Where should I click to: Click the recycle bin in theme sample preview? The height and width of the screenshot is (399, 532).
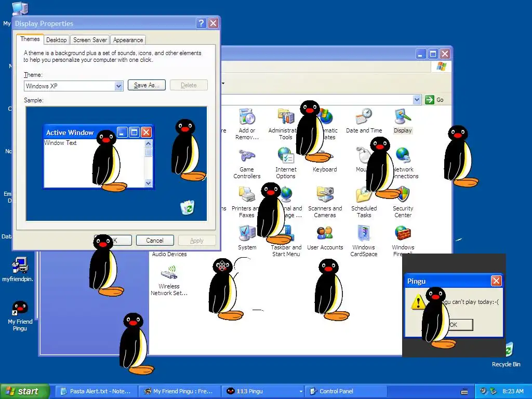187,207
